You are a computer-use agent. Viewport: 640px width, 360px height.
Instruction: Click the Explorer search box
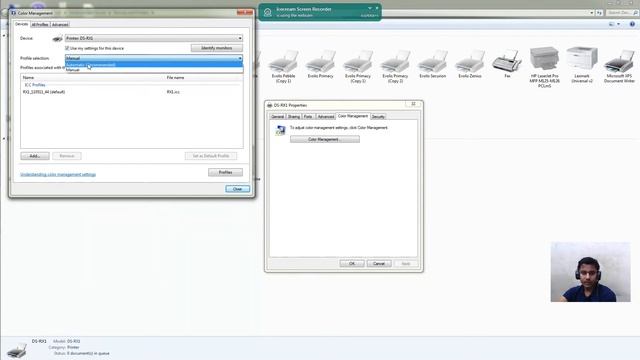[622, 13]
